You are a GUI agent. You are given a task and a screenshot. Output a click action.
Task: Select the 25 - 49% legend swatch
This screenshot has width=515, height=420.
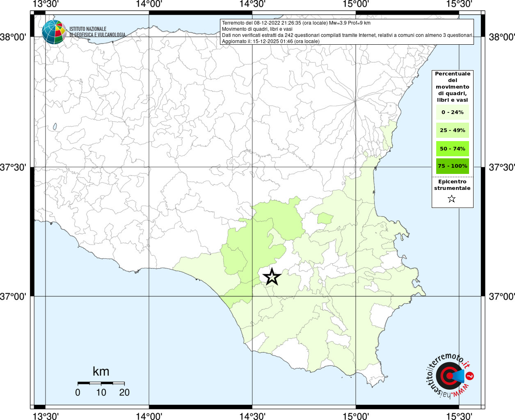point(452,130)
